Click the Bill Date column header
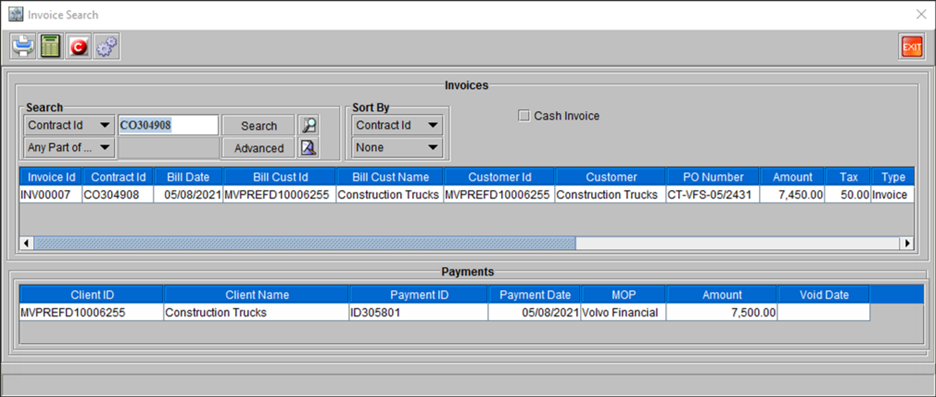The width and height of the screenshot is (936, 397). [188, 177]
